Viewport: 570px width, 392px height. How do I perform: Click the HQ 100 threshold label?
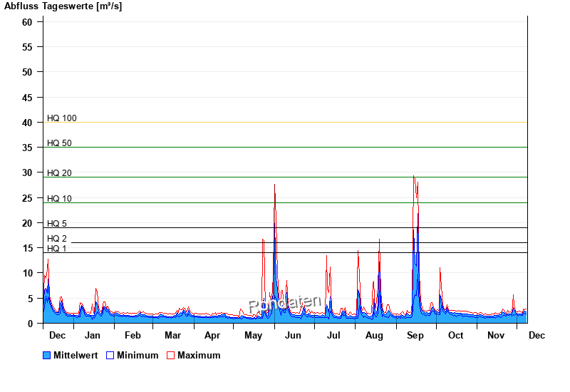point(62,118)
